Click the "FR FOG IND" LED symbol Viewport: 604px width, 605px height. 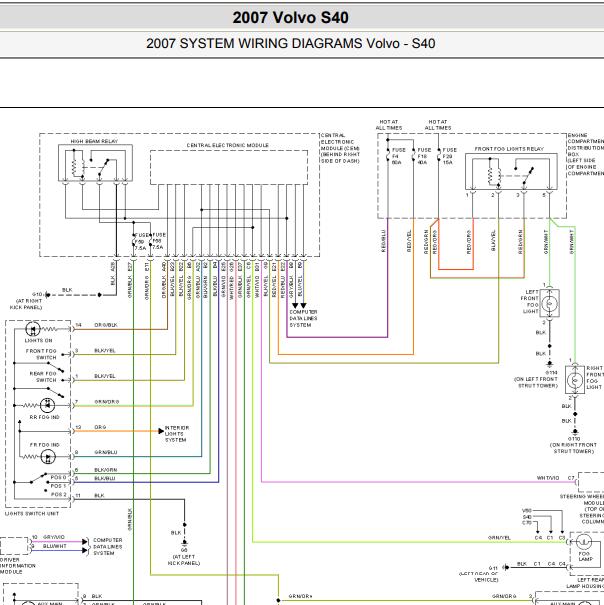pyautogui.click(x=48, y=457)
